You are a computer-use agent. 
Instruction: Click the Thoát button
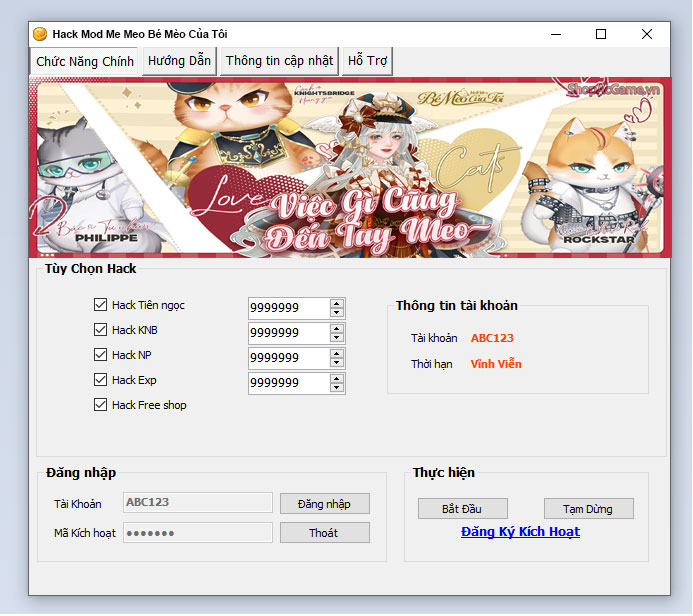[325, 533]
